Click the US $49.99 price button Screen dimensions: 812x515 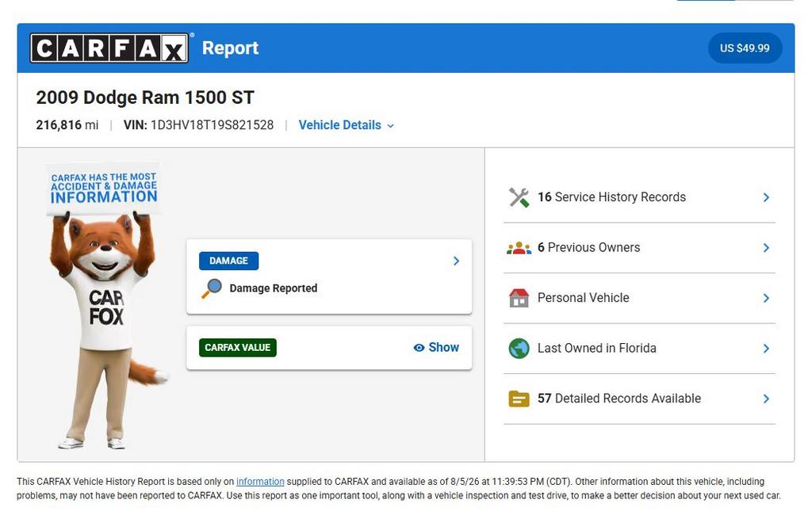coord(745,48)
